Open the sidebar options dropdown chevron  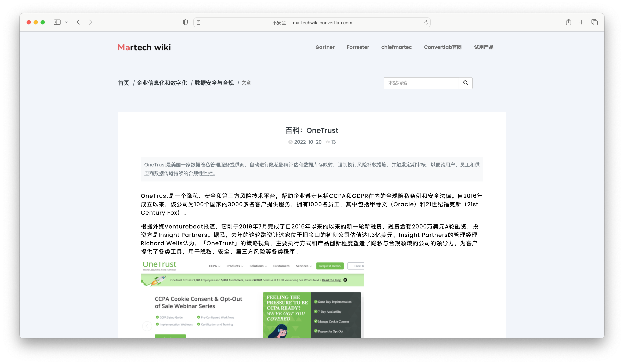point(66,22)
